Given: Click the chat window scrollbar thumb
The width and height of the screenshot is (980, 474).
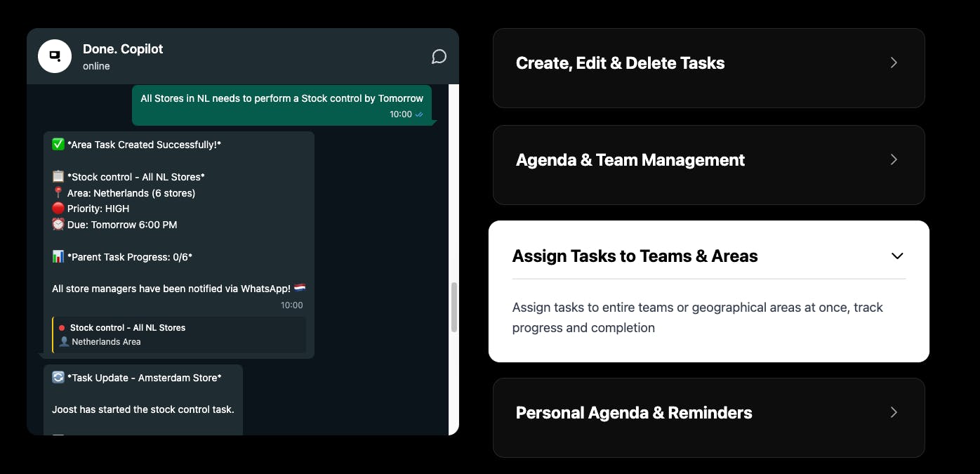Looking at the screenshot, I should [454, 307].
